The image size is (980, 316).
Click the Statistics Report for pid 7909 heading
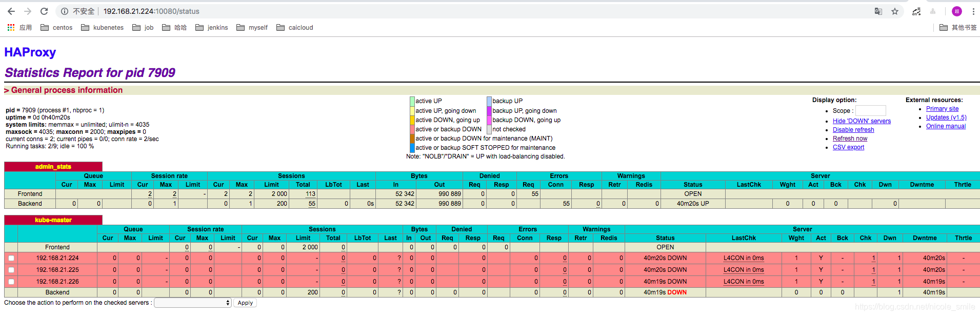[x=90, y=73]
